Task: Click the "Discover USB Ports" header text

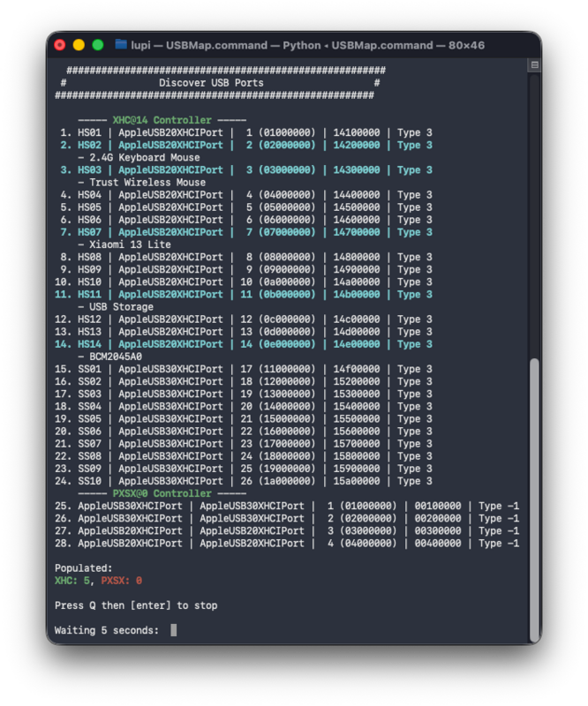Action: (x=211, y=83)
